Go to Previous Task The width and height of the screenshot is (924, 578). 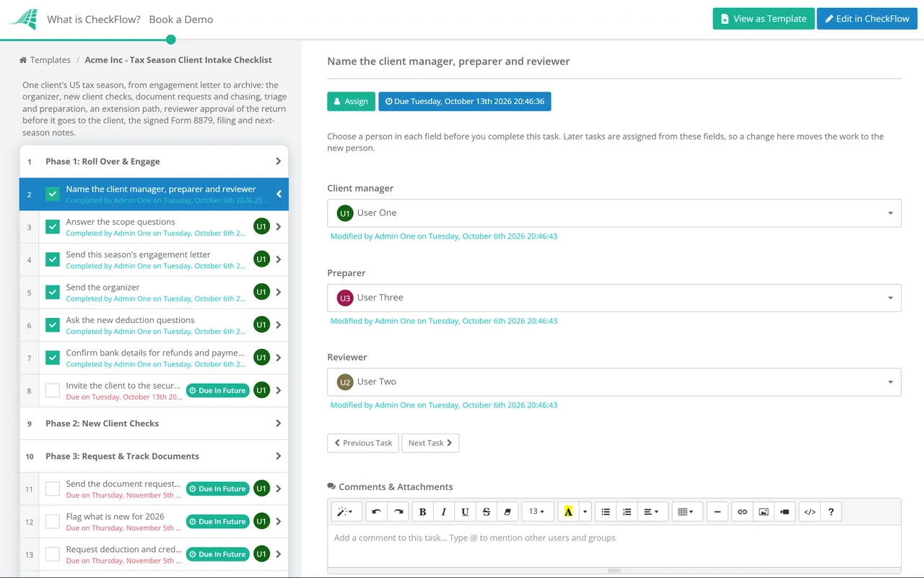coord(363,443)
